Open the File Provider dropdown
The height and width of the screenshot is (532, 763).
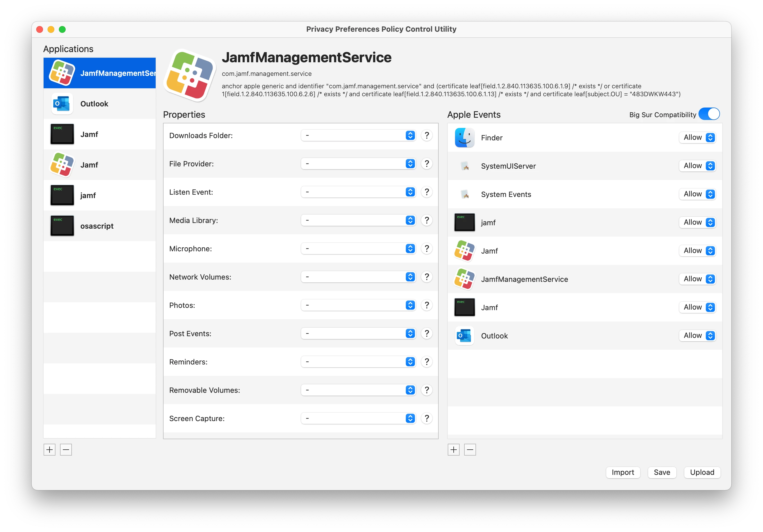[x=358, y=164]
